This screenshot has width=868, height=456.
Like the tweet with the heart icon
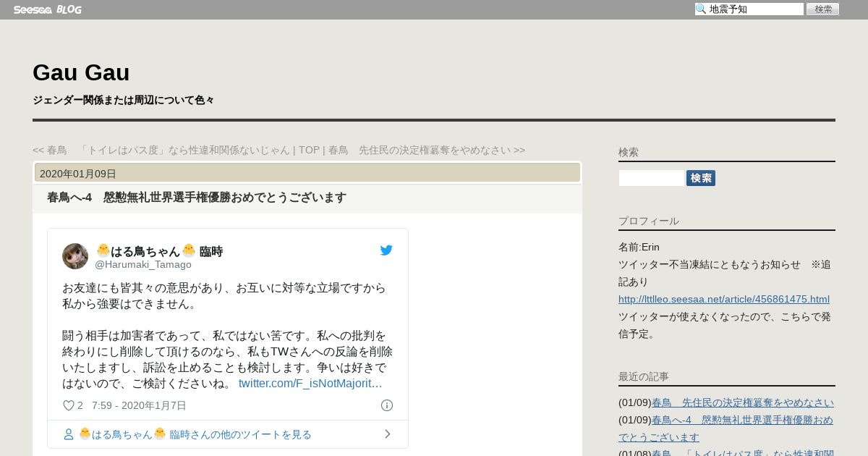(x=69, y=405)
